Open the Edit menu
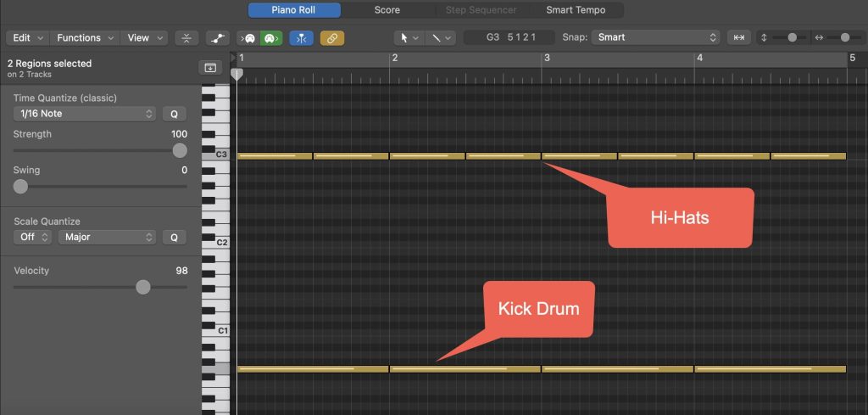 point(27,37)
